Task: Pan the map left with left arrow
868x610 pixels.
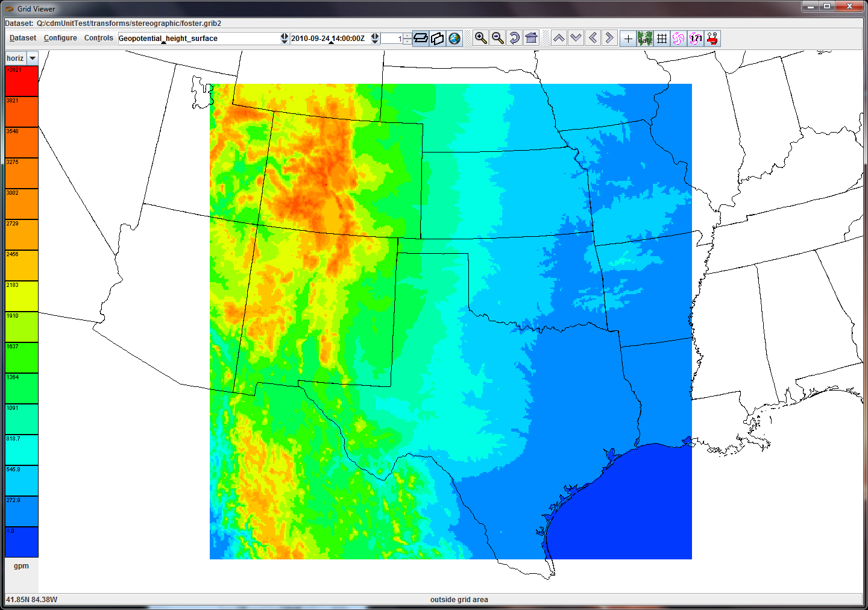Action: pos(593,39)
